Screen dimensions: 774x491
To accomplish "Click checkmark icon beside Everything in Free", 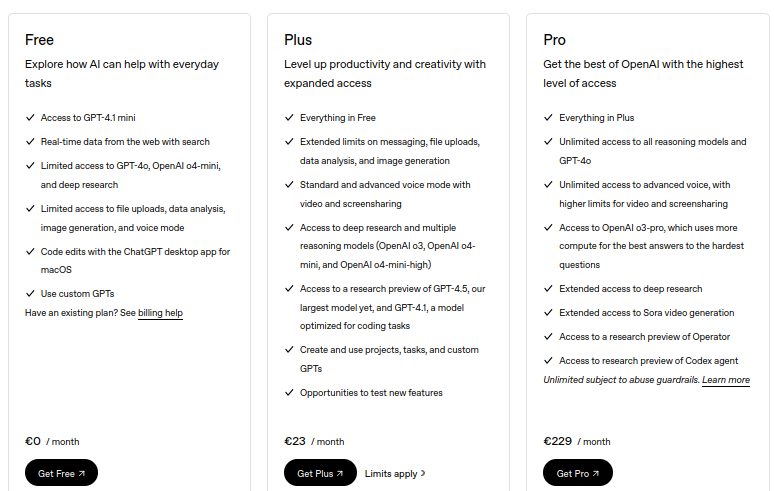I will tap(289, 117).
